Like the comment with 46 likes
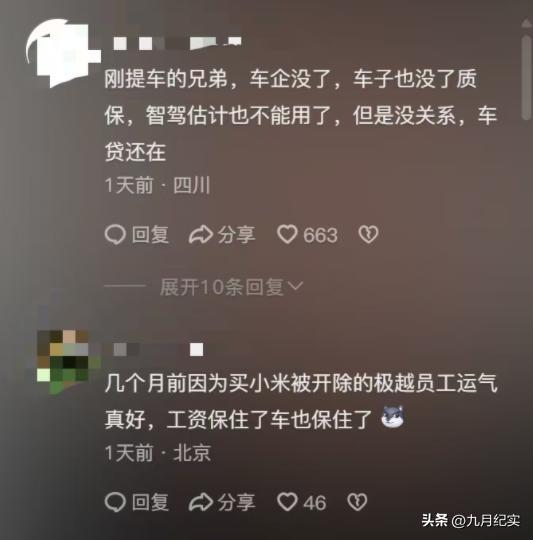 287,501
